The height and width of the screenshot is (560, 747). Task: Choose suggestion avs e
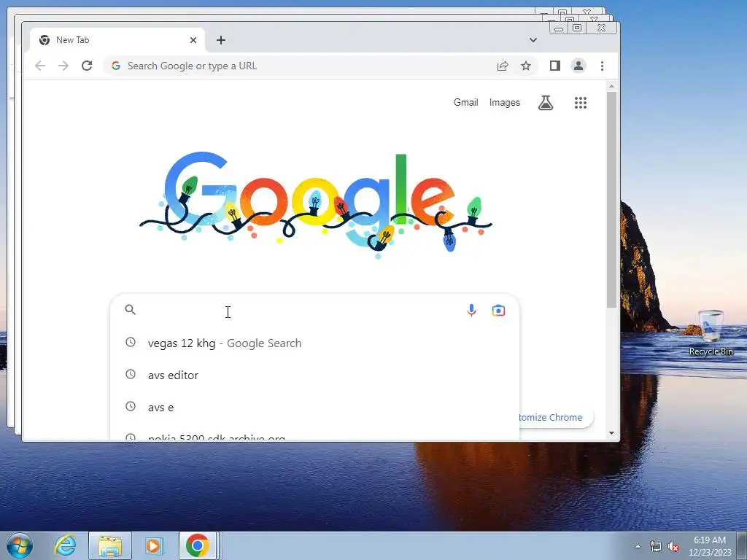314,407
